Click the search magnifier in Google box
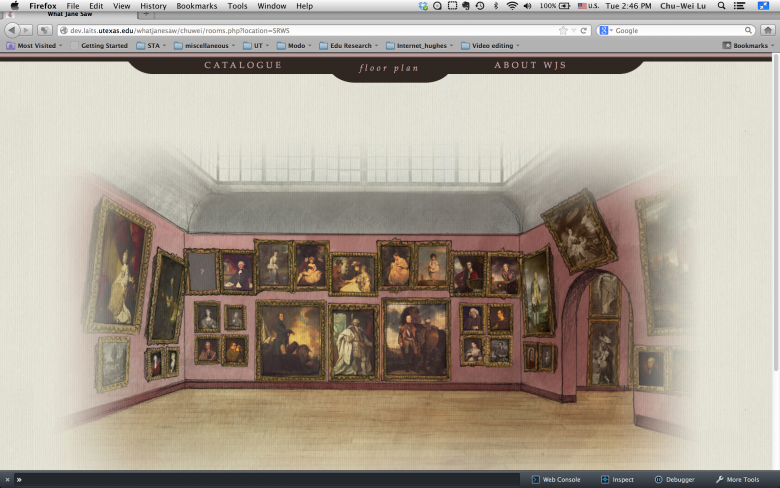 (748, 30)
